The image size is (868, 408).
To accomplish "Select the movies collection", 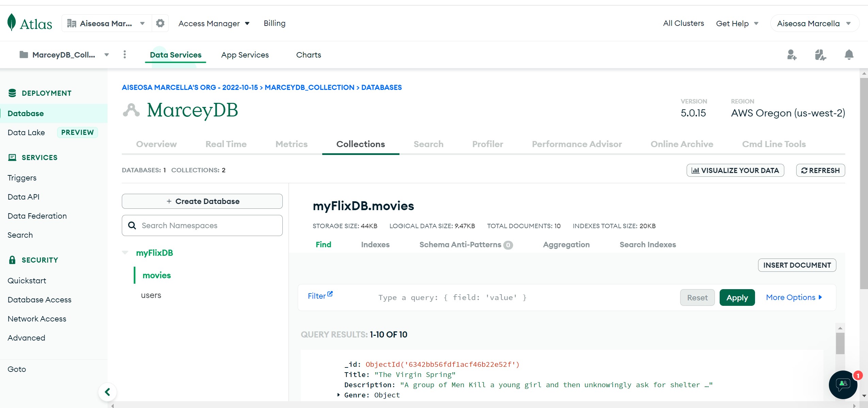I will point(157,275).
